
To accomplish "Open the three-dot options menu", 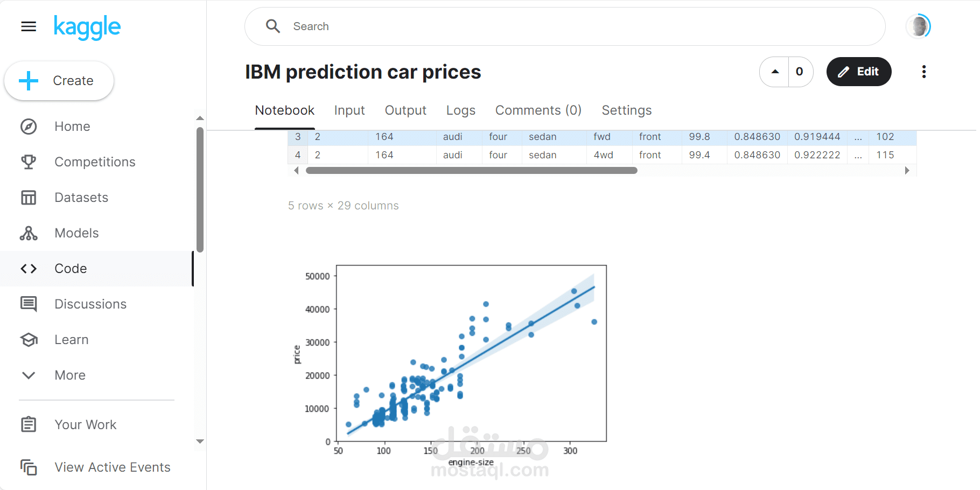I will (x=924, y=72).
